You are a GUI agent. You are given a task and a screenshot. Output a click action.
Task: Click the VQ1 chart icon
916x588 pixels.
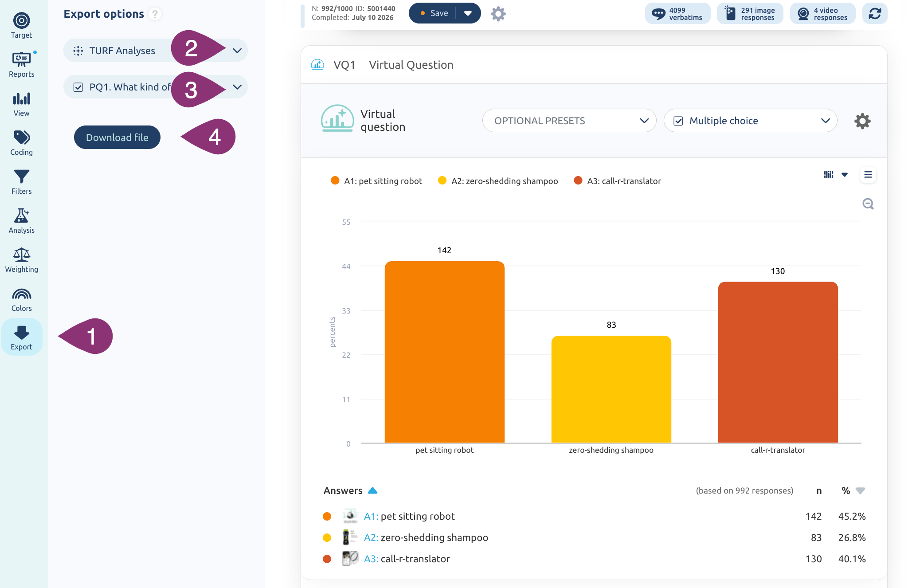point(317,65)
